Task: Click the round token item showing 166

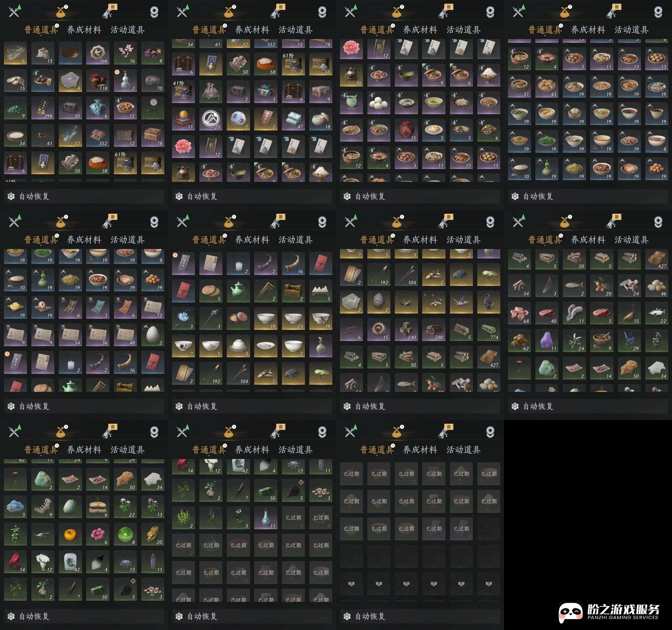Action: pyautogui.click(x=97, y=53)
